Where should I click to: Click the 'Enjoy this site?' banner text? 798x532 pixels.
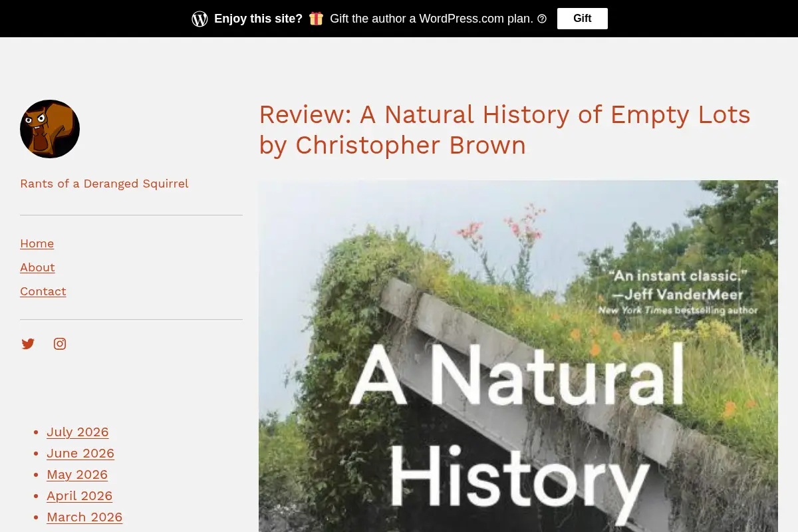pyautogui.click(x=258, y=19)
